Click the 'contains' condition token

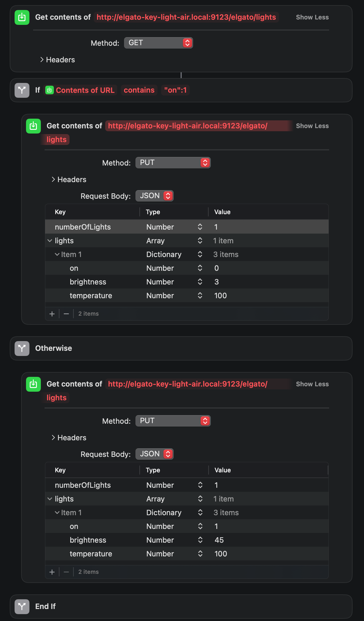point(139,90)
